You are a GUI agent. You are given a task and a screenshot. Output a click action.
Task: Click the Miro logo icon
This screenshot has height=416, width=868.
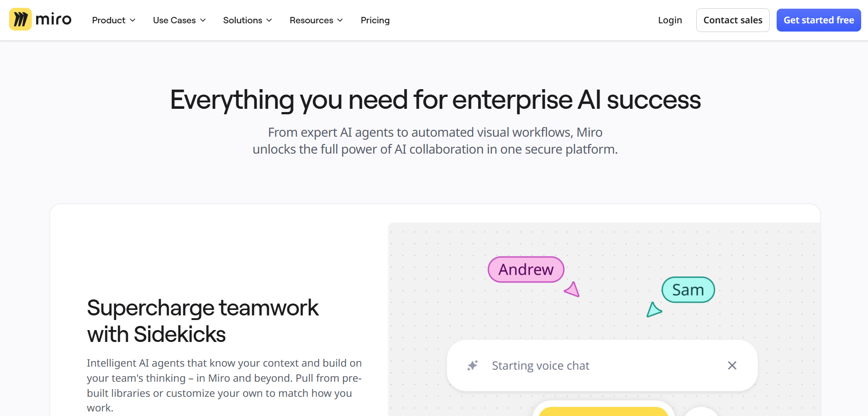[21, 20]
